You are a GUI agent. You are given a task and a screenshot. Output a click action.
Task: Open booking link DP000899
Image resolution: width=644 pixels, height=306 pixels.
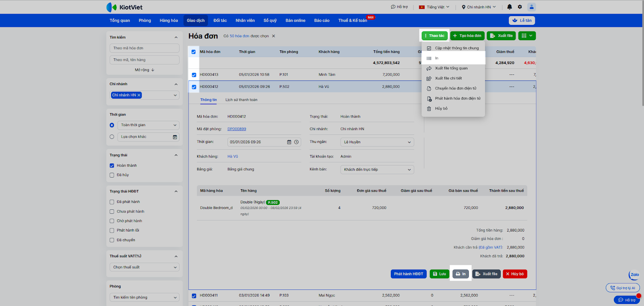click(x=237, y=129)
